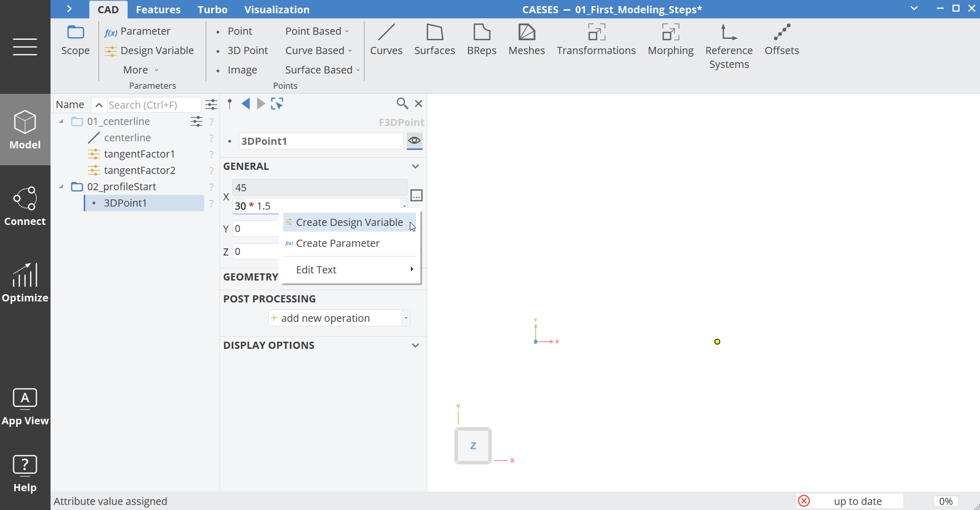
Task: Select the BReps tool
Action: (x=481, y=40)
